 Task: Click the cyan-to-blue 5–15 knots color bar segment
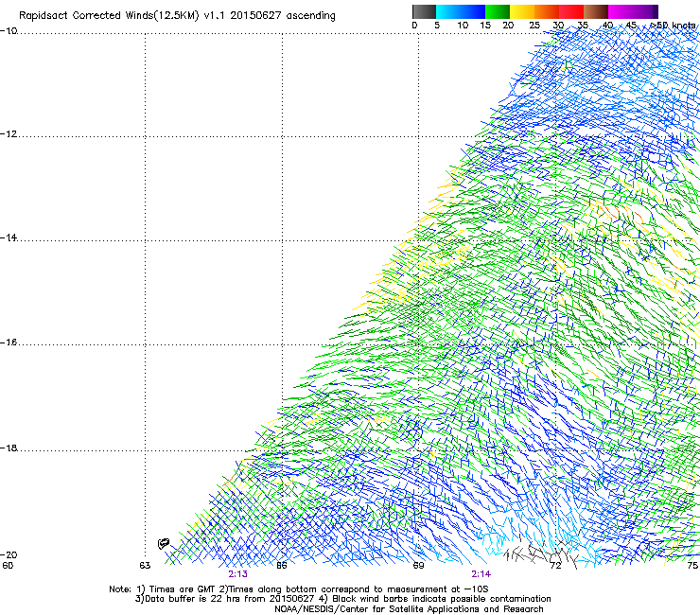tap(461, 11)
